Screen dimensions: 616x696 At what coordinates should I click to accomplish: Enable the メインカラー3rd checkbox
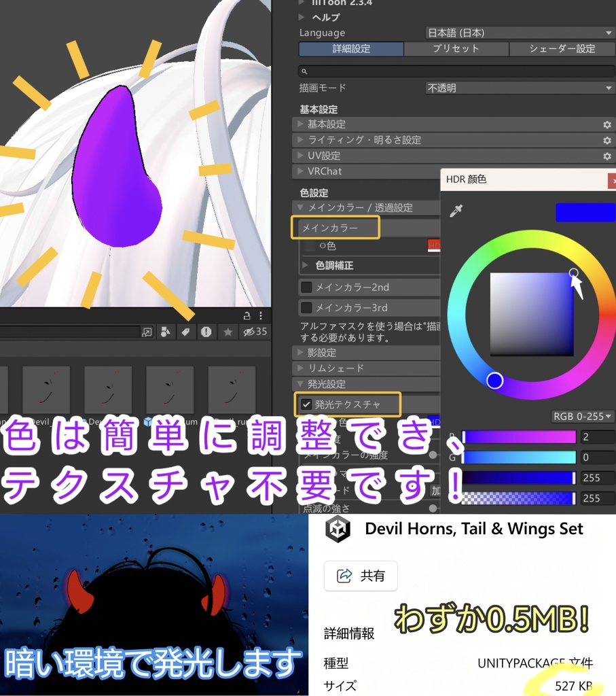click(x=306, y=308)
